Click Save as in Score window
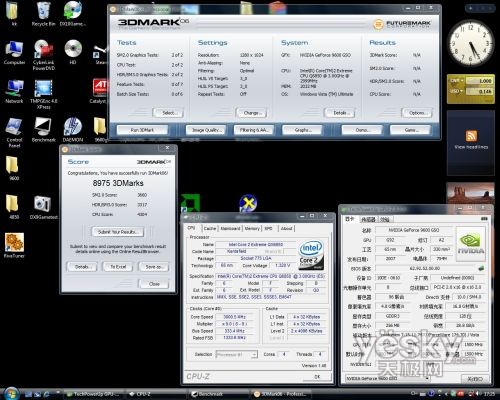The height and width of the screenshot is (400, 500). coord(154,267)
